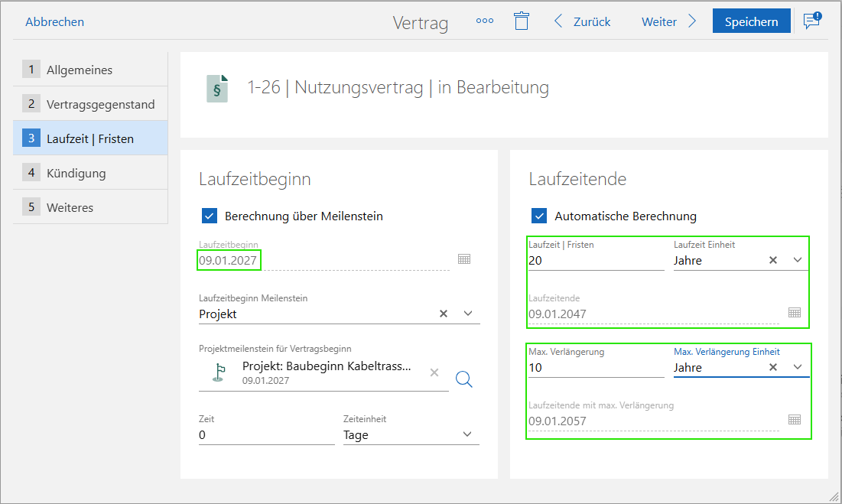The height and width of the screenshot is (504, 842).
Task: Click the header 1-26 | Nutzungsvertrag | in Bearbeitung
Action: tap(398, 87)
